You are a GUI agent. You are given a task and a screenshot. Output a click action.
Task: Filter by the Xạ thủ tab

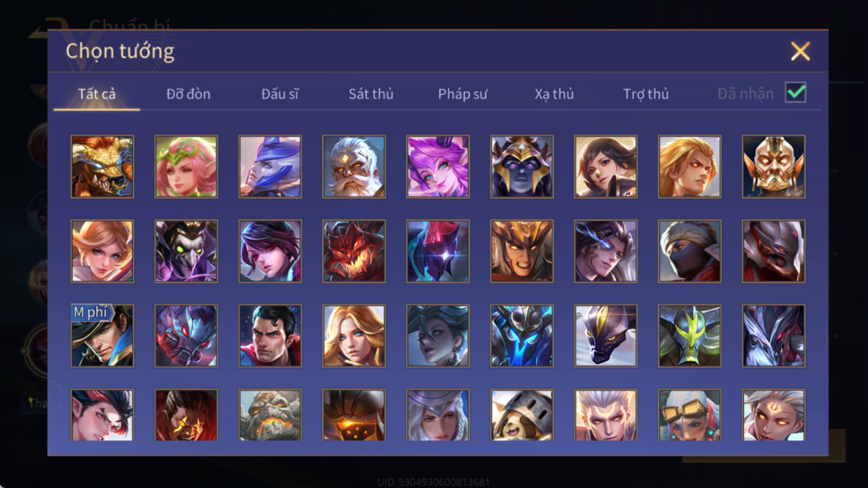coord(554,94)
